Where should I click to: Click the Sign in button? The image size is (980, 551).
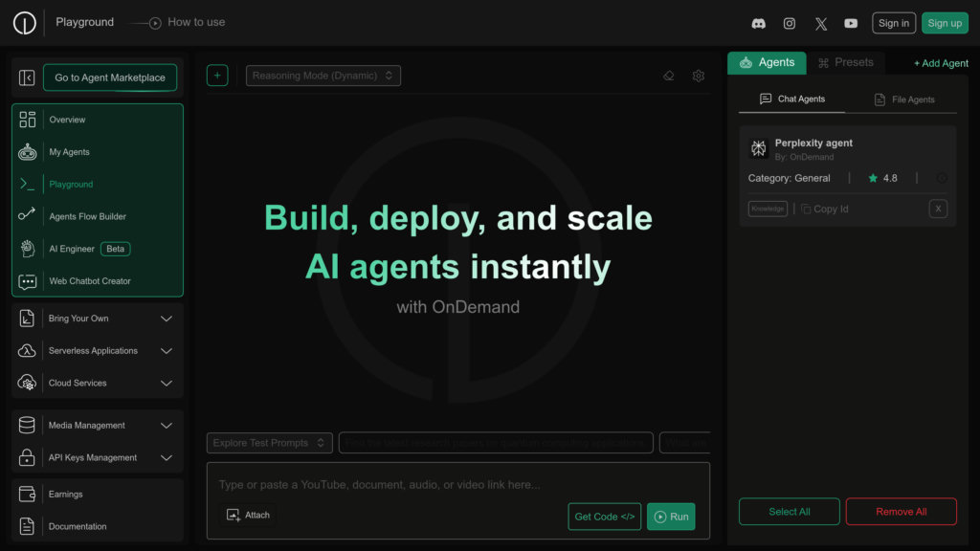pos(894,23)
